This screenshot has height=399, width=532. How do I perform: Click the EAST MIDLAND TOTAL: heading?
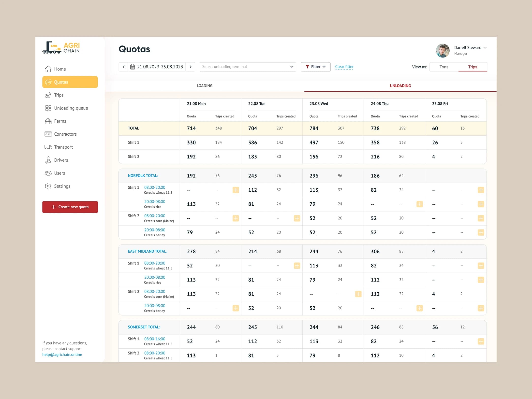click(x=148, y=251)
